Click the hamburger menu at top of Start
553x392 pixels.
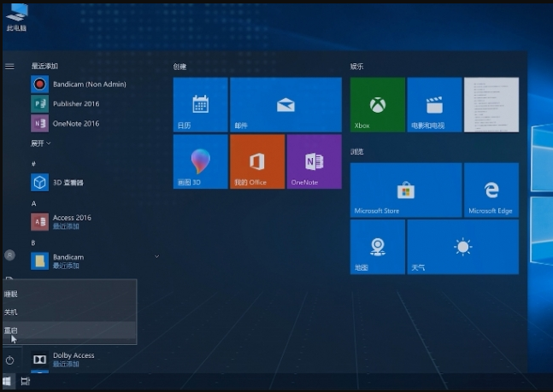point(9,66)
